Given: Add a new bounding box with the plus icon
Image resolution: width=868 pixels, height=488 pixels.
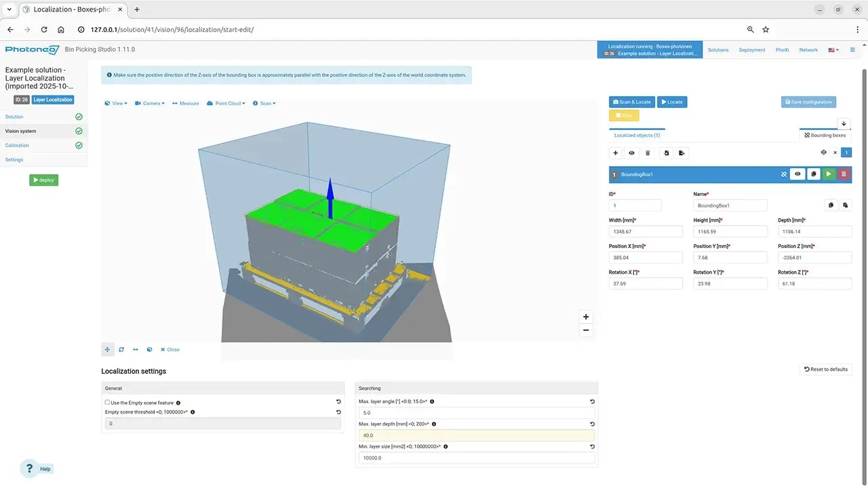Looking at the screenshot, I should click(x=616, y=153).
